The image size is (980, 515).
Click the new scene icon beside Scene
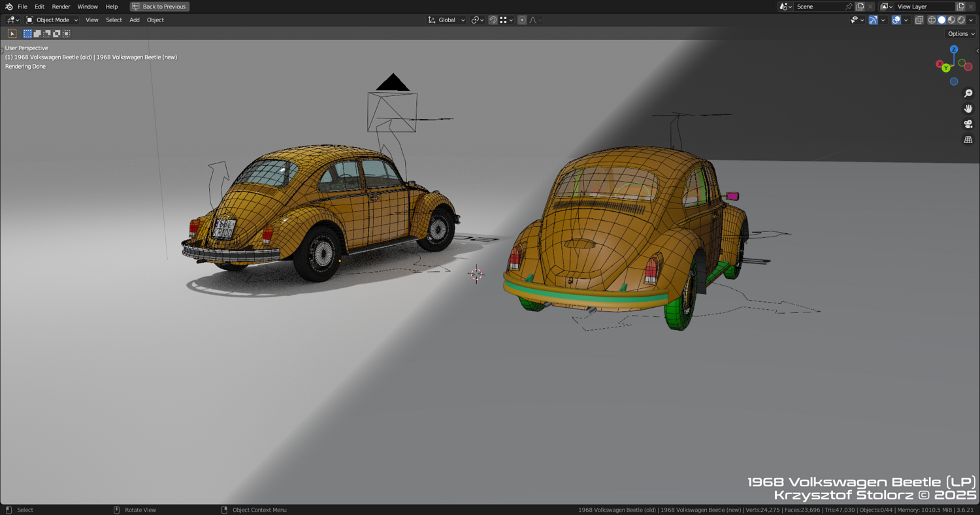tap(860, 7)
